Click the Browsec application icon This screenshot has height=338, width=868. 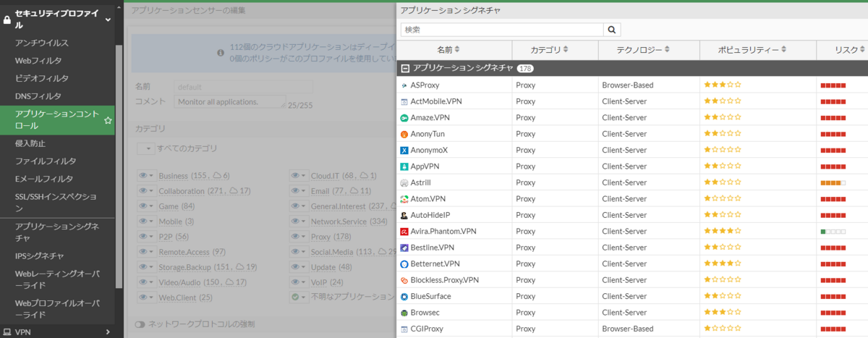tap(404, 313)
